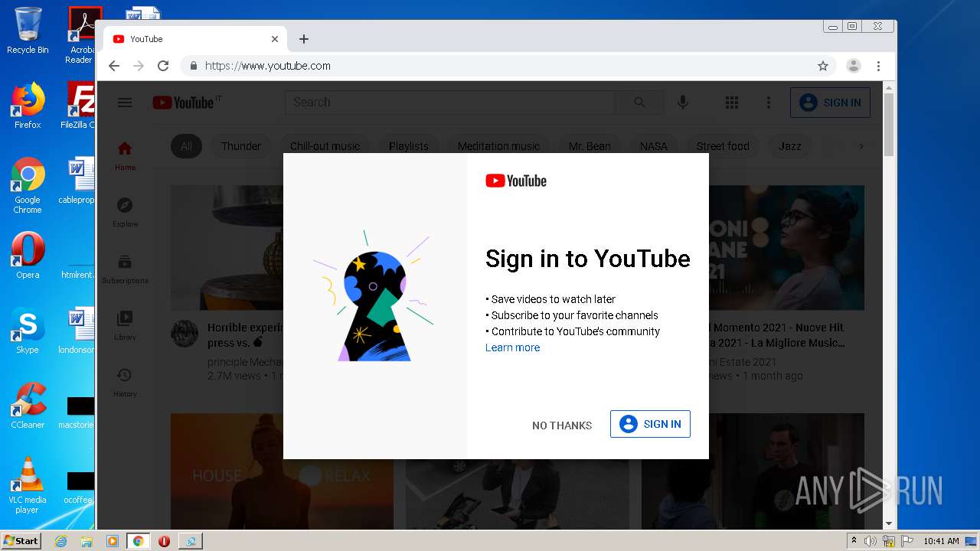Open FileZilla Client desktop shortcut
980x551 pixels.
[78, 106]
